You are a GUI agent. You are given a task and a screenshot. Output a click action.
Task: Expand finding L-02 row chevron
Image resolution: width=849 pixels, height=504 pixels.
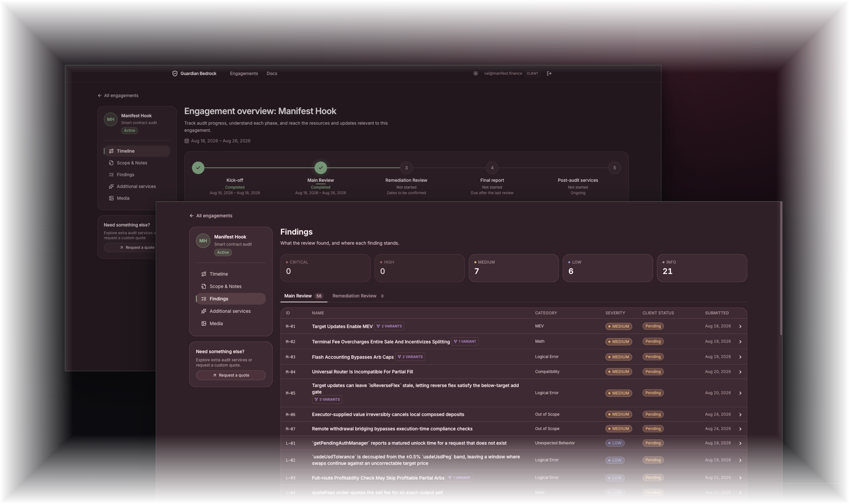coord(740,460)
